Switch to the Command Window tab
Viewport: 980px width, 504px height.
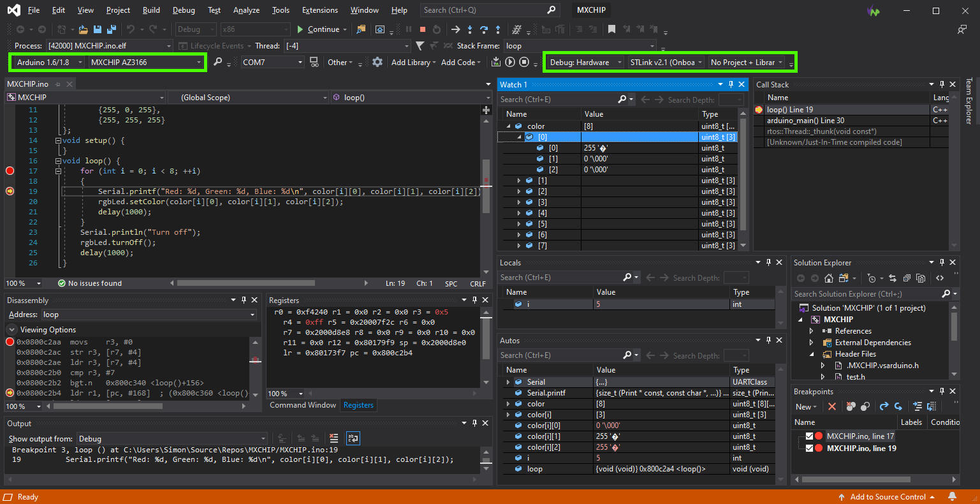(303, 405)
